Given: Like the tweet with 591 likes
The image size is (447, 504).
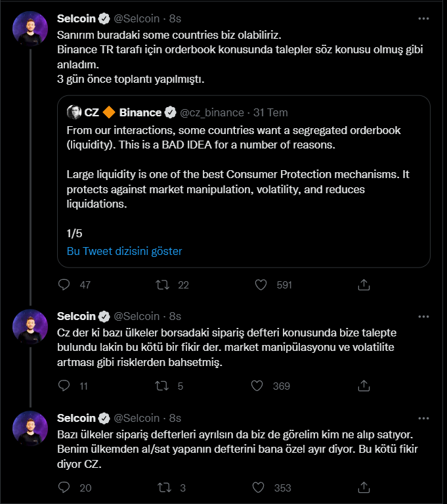Looking at the screenshot, I should click(x=261, y=285).
